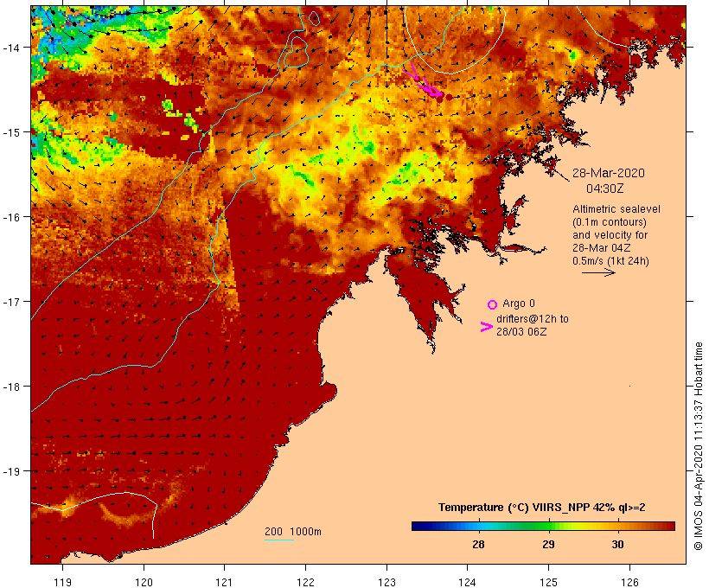Click the temperature color bar at 28
Image resolution: width=709 pixels, height=588 pixels.
click(478, 526)
